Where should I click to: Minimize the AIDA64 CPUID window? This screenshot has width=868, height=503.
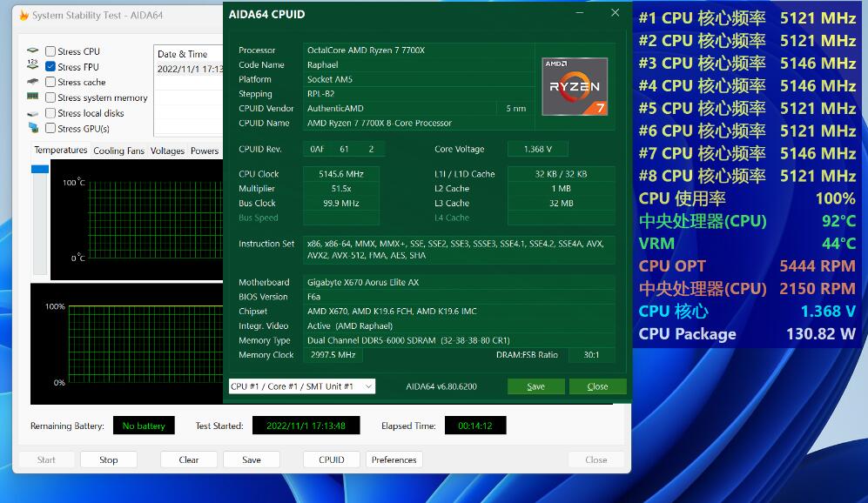(580, 13)
